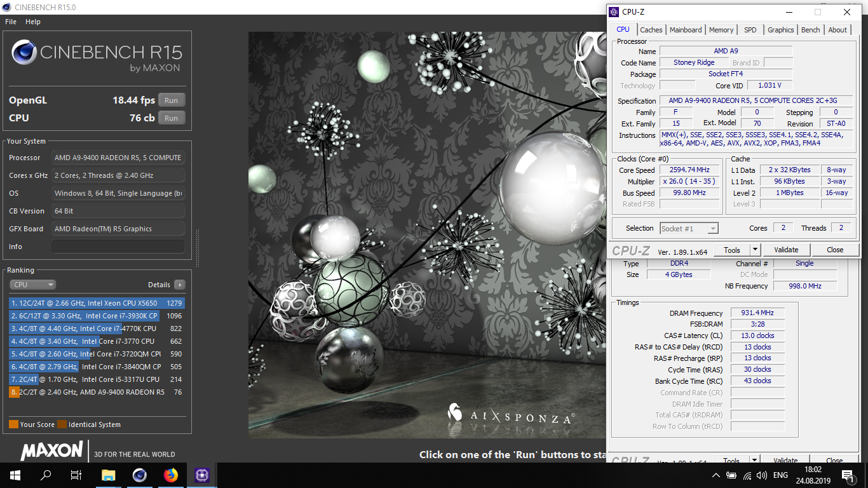Switch to Cinebench taskbar icon

point(139,475)
